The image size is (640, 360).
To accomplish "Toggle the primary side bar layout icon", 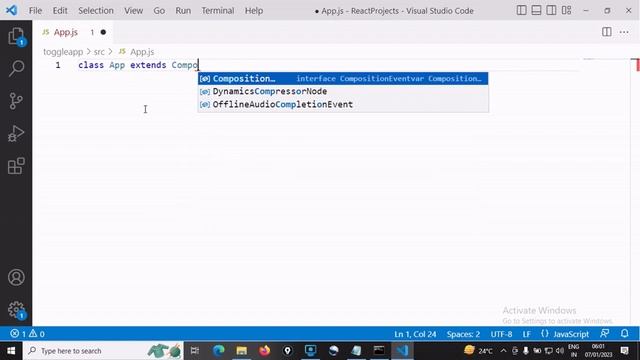I will 521,10.
